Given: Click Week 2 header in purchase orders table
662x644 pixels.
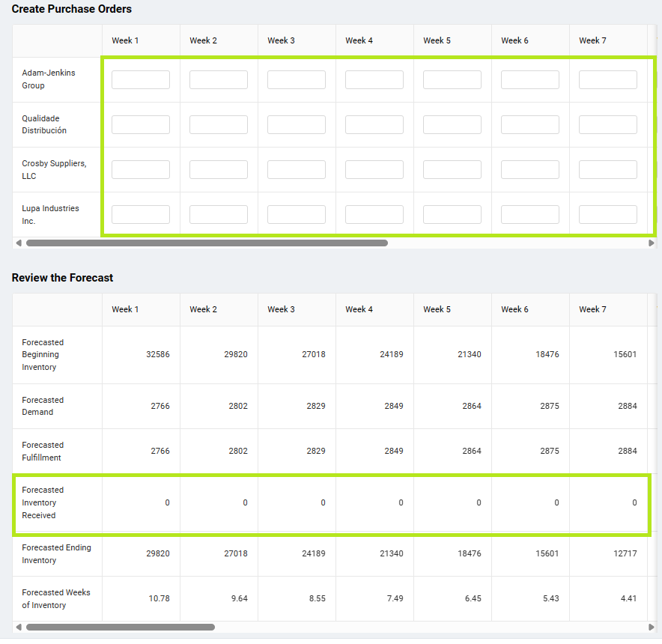Looking at the screenshot, I should pyautogui.click(x=203, y=40).
